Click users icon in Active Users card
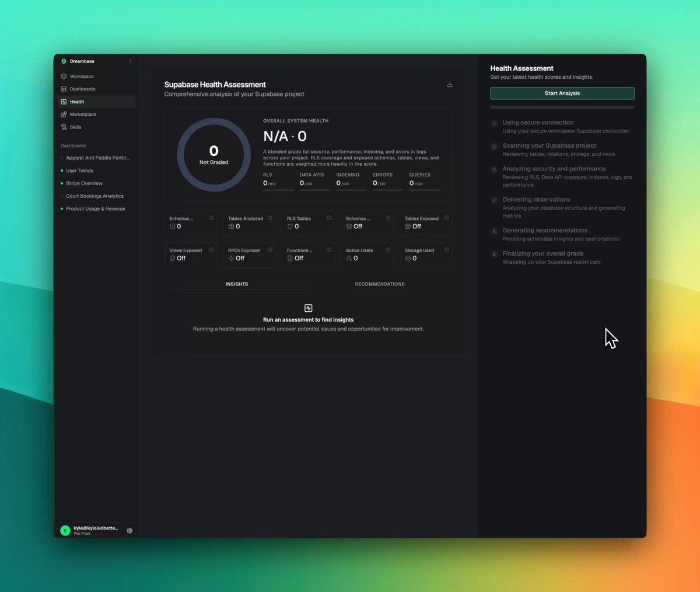This screenshot has width=700, height=592. point(349,258)
